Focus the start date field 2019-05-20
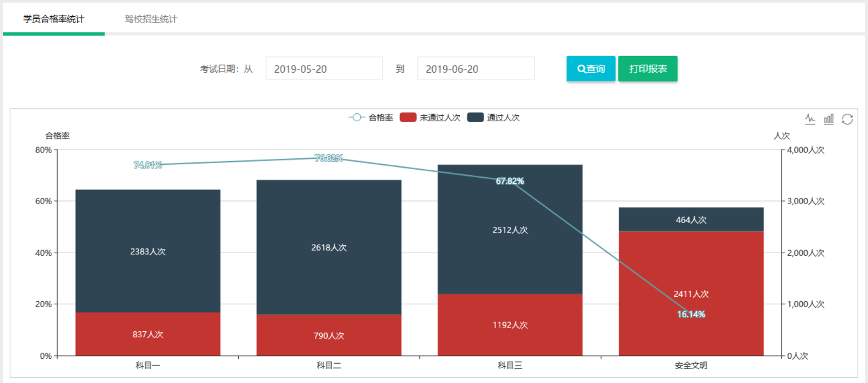This screenshot has height=383, width=868. [324, 68]
